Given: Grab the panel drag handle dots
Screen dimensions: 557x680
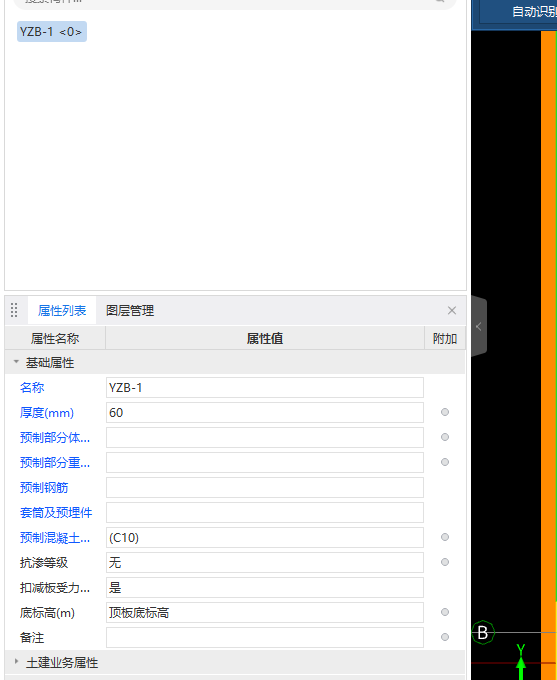Looking at the screenshot, I should pos(14,311).
